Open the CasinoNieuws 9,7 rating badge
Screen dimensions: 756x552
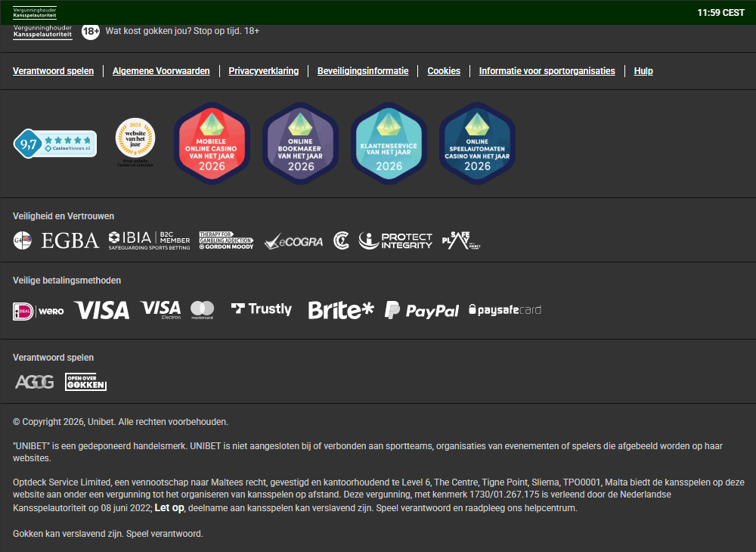point(55,143)
